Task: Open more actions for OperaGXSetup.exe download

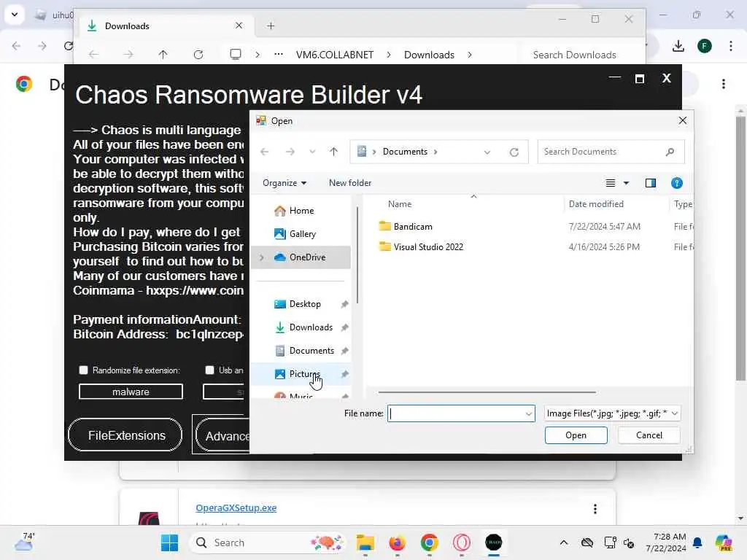Action: coord(595,509)
